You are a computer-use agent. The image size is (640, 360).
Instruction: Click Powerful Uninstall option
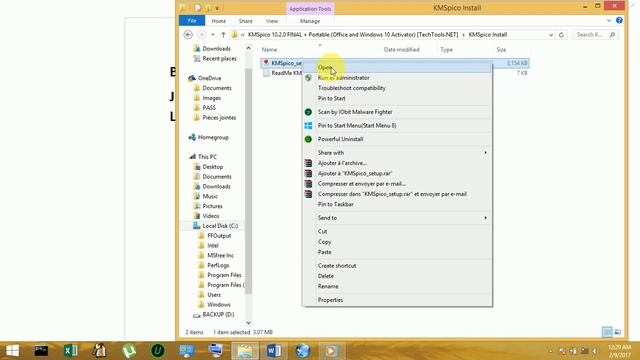(397, 139)
